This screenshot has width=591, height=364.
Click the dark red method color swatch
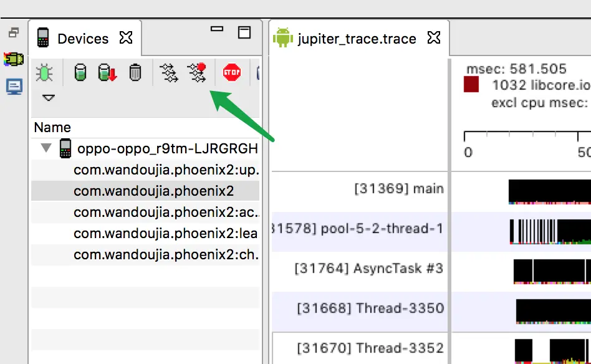471,84
